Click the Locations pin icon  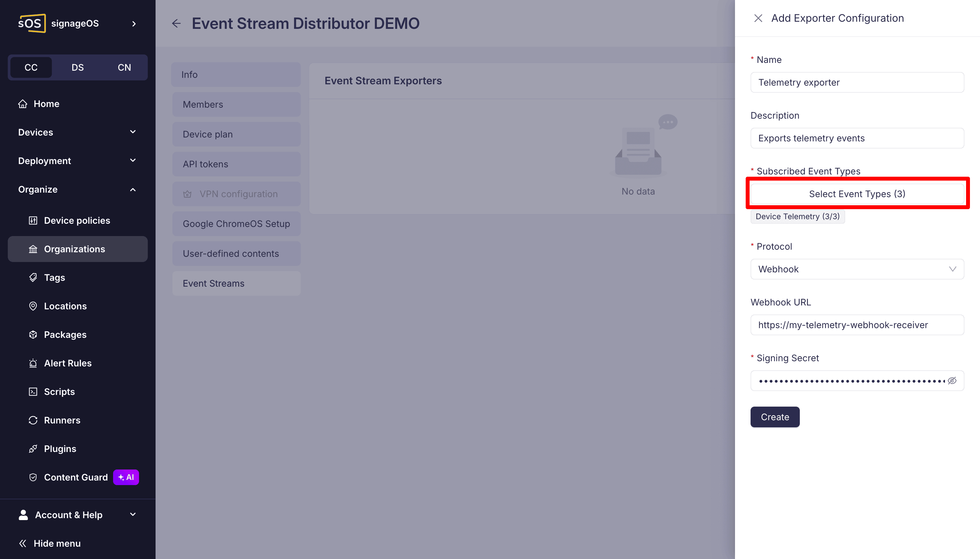pyautogui.click(x=33, y=306)
